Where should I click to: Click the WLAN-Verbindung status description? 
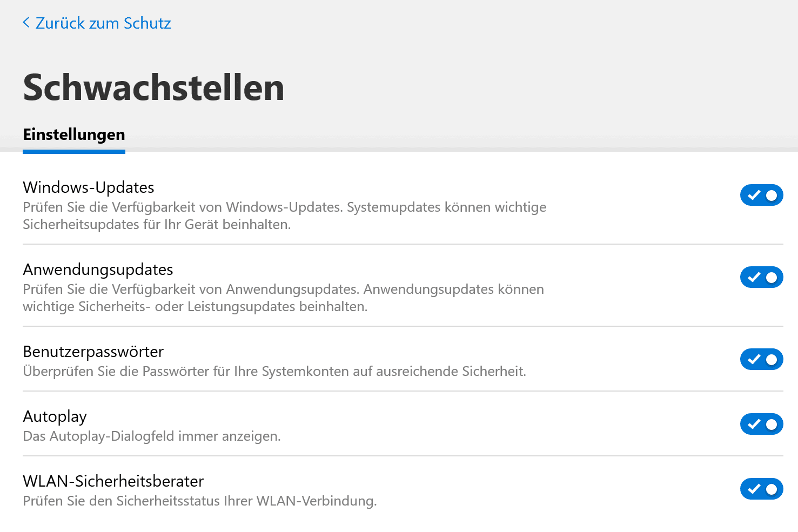[200, 501]
